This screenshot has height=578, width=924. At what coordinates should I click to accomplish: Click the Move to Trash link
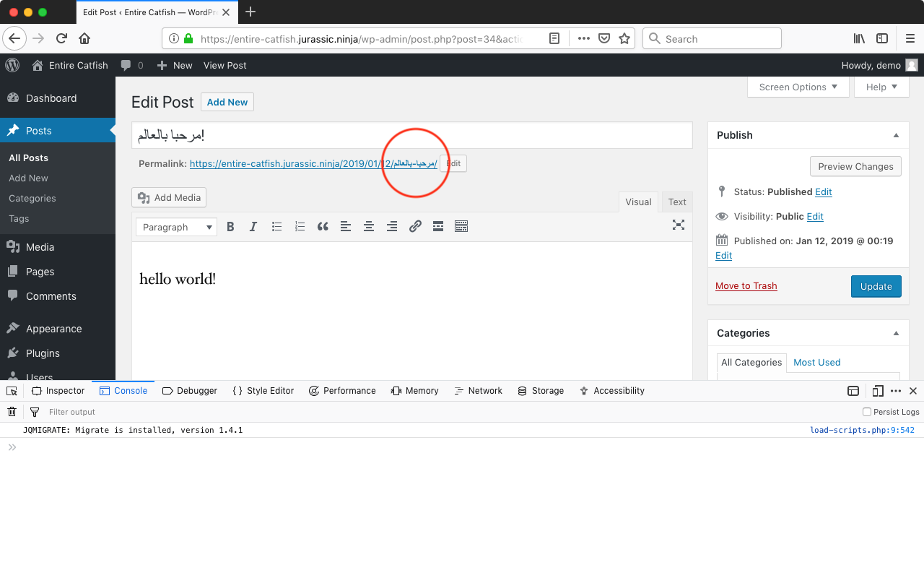[x=746, y=285]
